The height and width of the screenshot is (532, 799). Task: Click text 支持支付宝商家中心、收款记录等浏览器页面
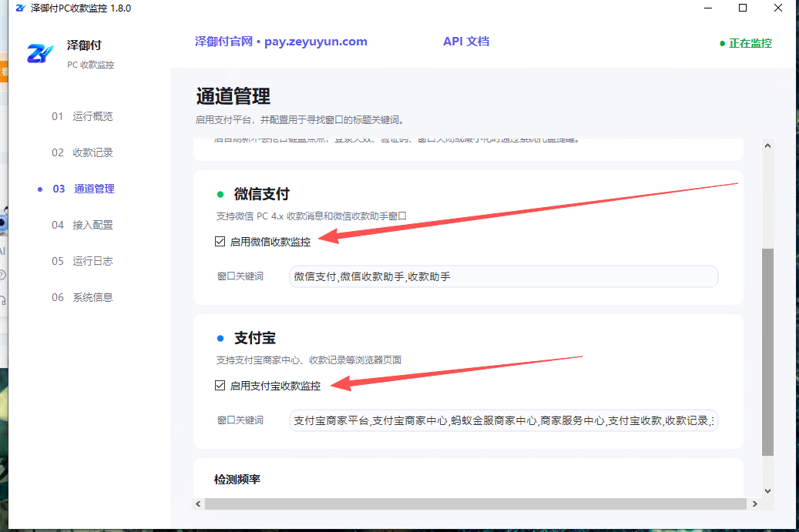pyautogui.click(x=309, y=360)
